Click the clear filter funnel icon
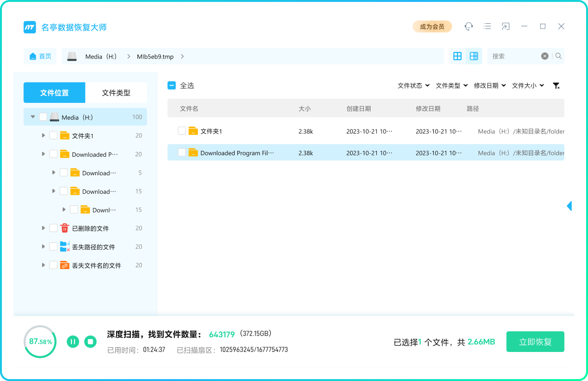 [556, 86]
